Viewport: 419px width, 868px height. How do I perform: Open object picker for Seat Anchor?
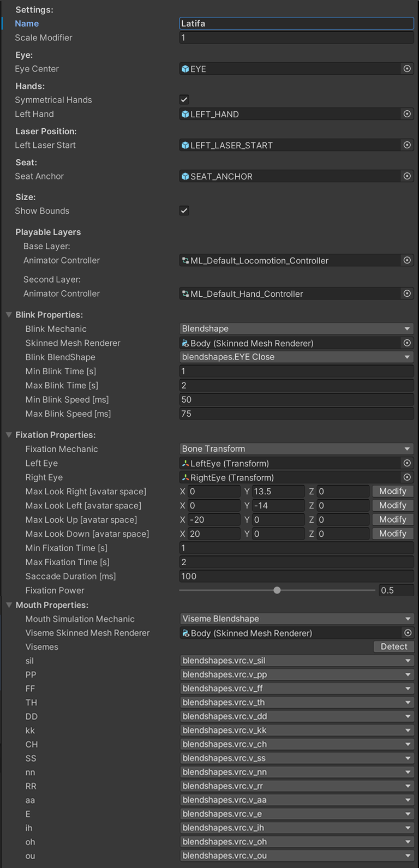(x=407, y=176)
